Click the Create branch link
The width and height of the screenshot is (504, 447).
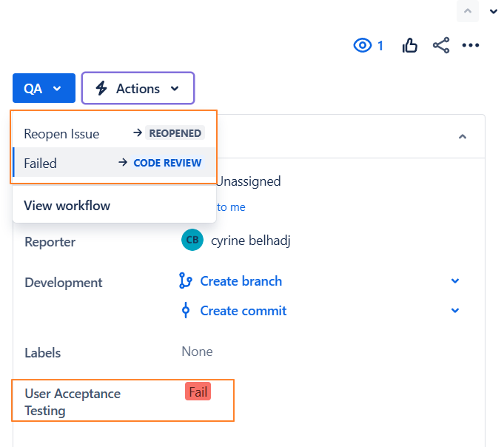pos(241,281)
